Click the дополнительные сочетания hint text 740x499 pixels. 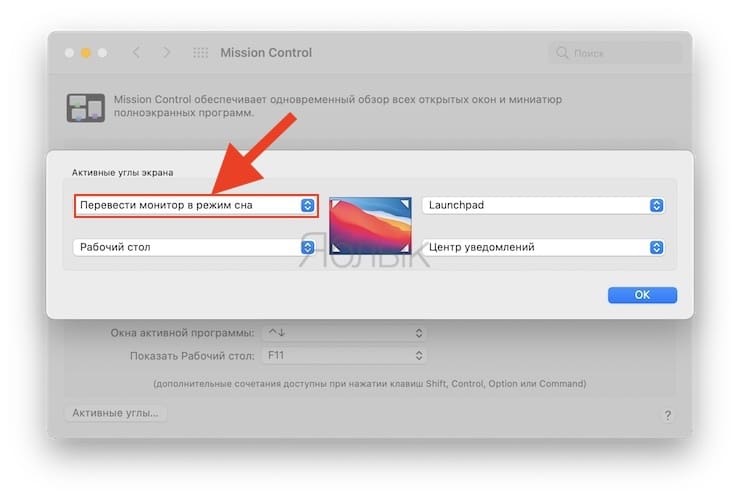tap(370, 384)
